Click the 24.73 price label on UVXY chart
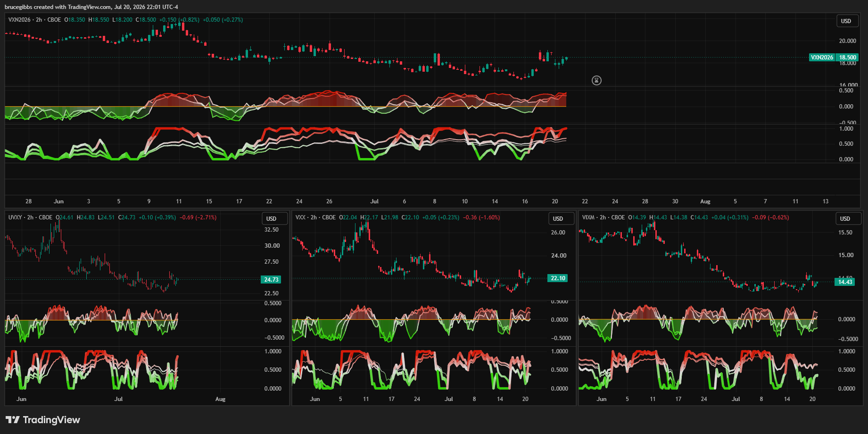 click(271, 280)
